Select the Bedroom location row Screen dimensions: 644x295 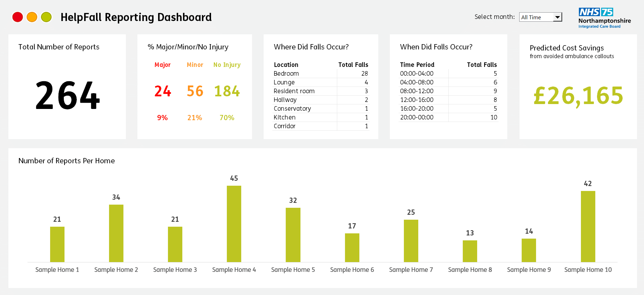[321, 74]
